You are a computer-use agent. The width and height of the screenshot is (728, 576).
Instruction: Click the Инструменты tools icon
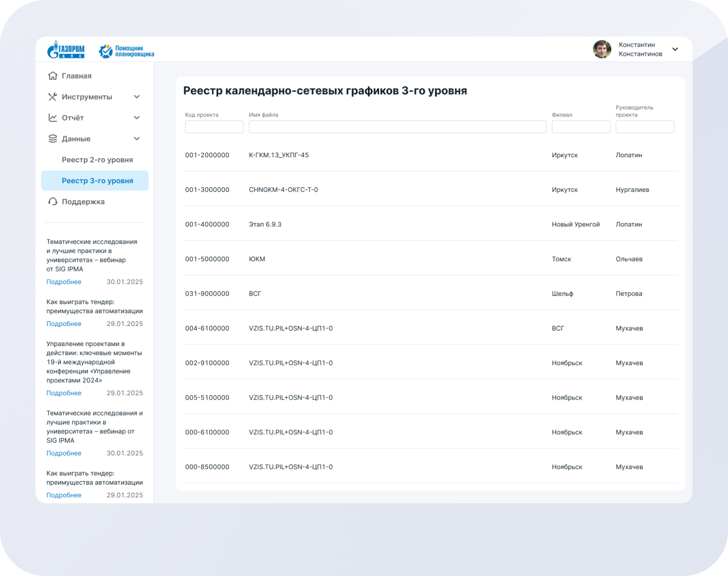pyautogui.click(x=53, y=97)
